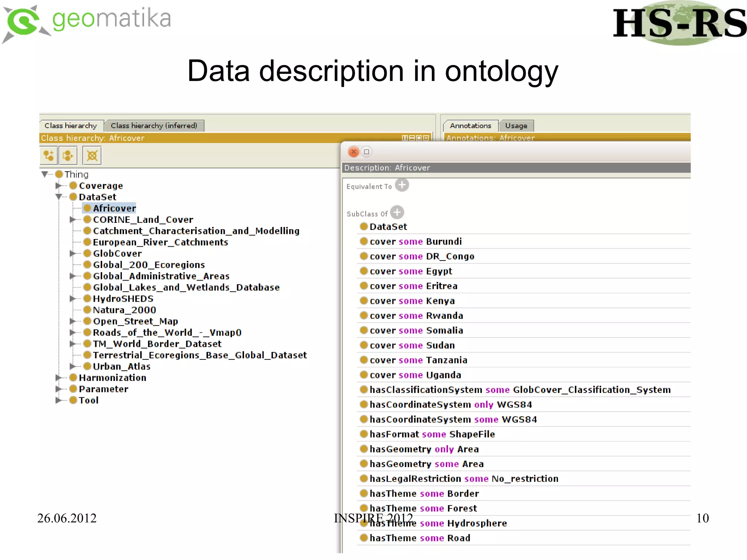The width and height of the screenshot is (747, 560).
Task: Click 'hasFormat some ShapeFile' restriction
Action: tap(524, 434)
